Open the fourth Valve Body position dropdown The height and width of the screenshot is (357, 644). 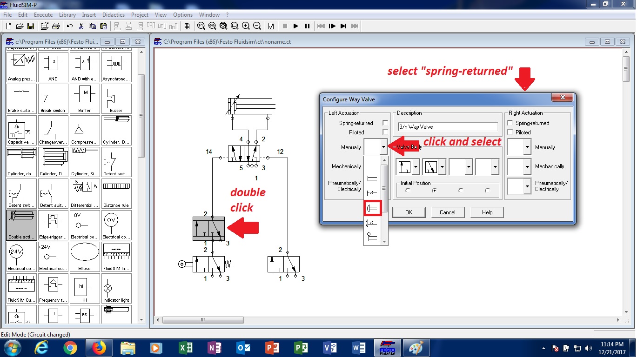(495, 166)
